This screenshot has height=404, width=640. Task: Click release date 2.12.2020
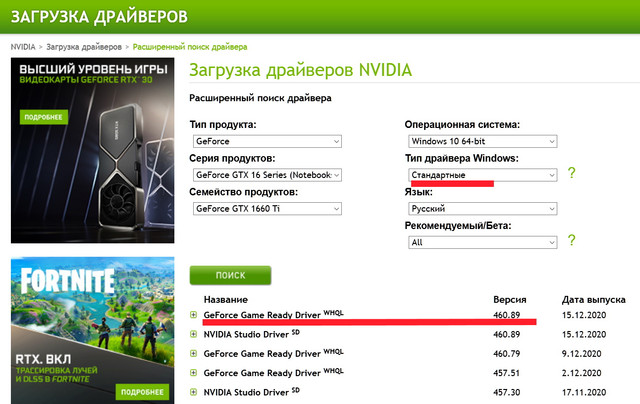[x=581, y=373]
